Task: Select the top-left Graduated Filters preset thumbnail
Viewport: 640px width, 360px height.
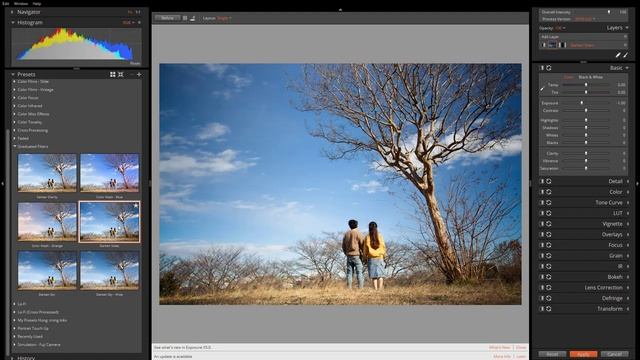Action: (x=47, y=173)
